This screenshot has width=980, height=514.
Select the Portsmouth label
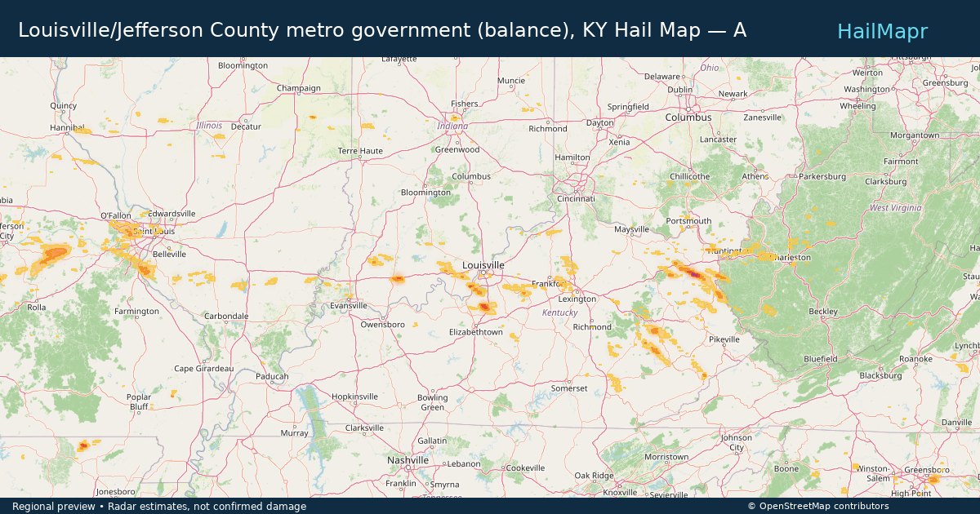pyautogui.click(x=688, y=221)
